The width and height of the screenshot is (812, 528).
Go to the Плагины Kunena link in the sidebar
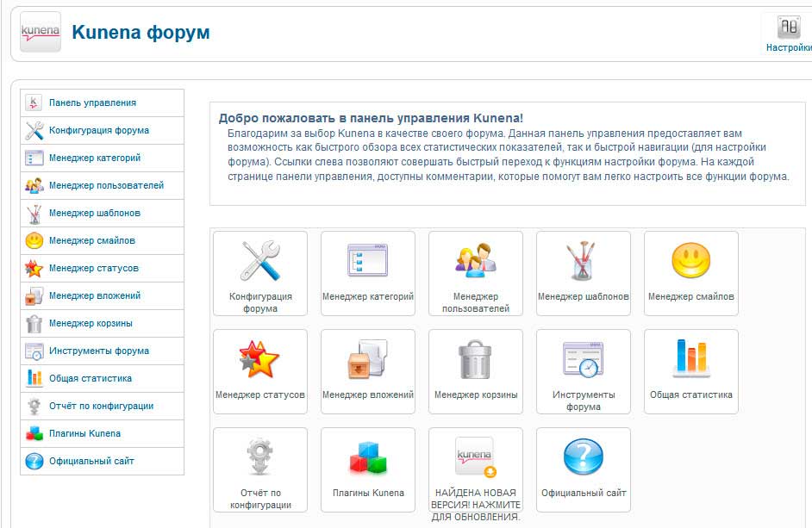85,433
